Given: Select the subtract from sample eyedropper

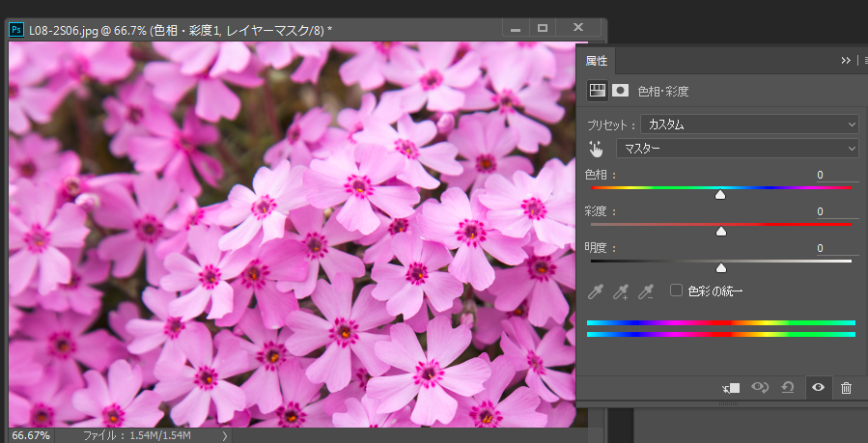Looking at the screenshot, I should 646,291.
